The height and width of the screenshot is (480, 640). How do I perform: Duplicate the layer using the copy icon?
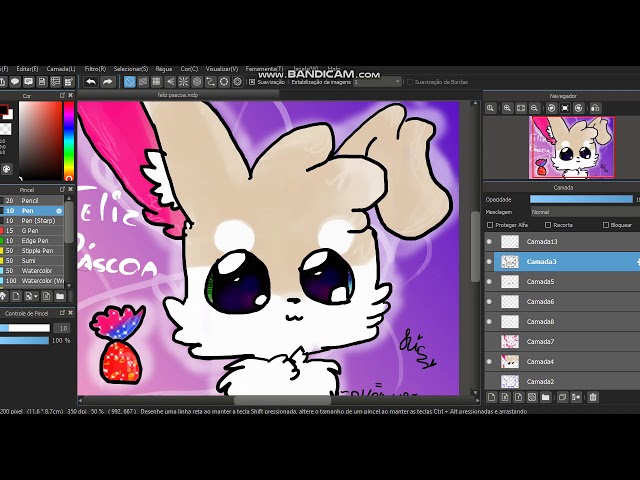tap(562, 397)
